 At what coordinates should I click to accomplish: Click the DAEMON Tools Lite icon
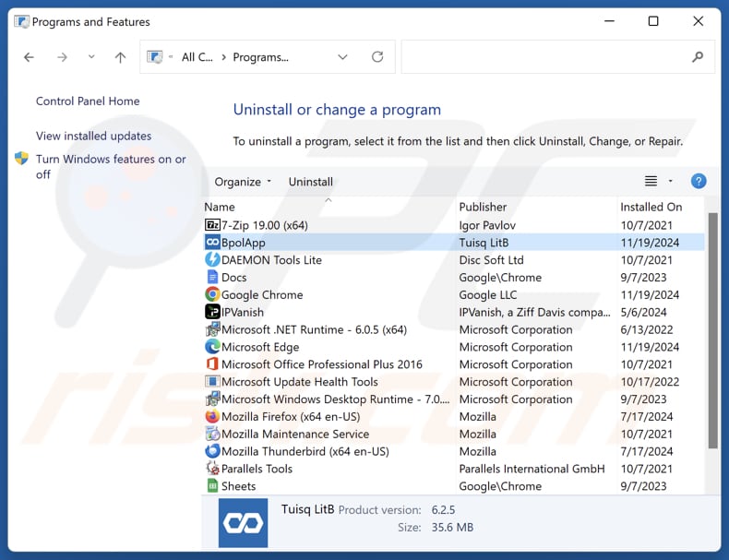tap(212, 260)
